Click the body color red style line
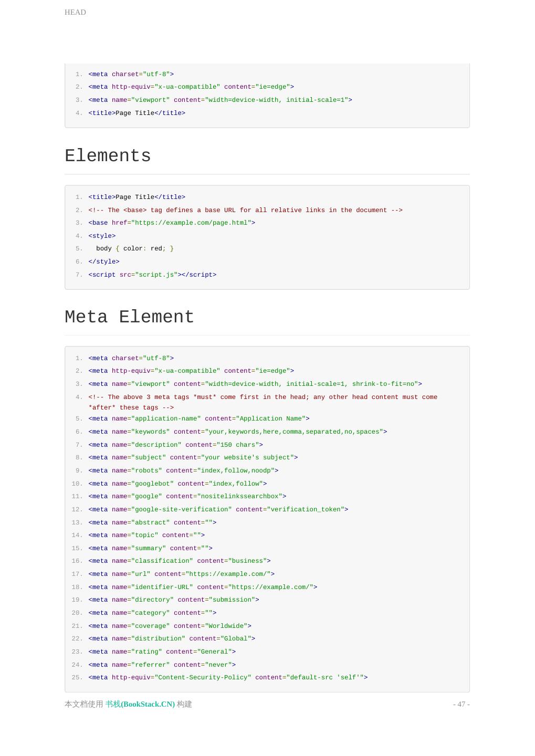 (x=134, y=248)
